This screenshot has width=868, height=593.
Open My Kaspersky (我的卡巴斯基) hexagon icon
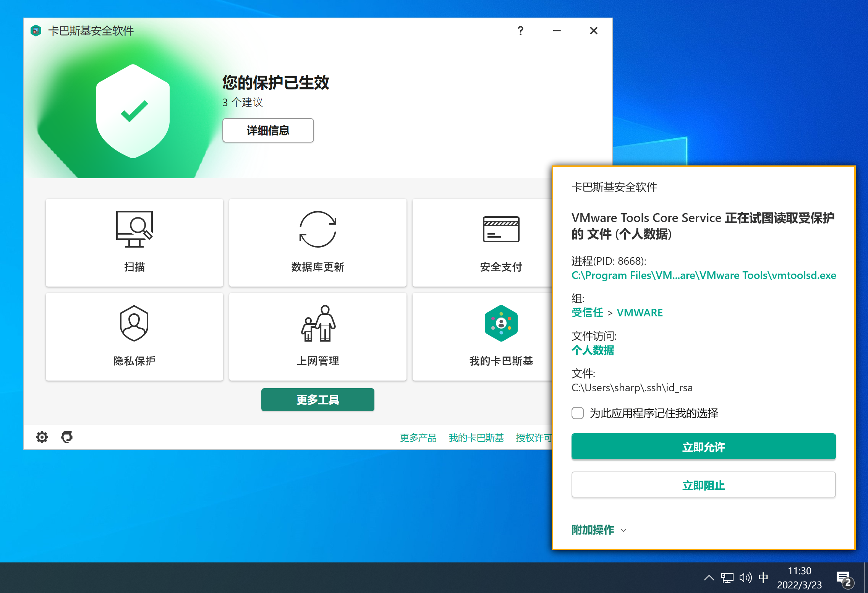point(501,323)
